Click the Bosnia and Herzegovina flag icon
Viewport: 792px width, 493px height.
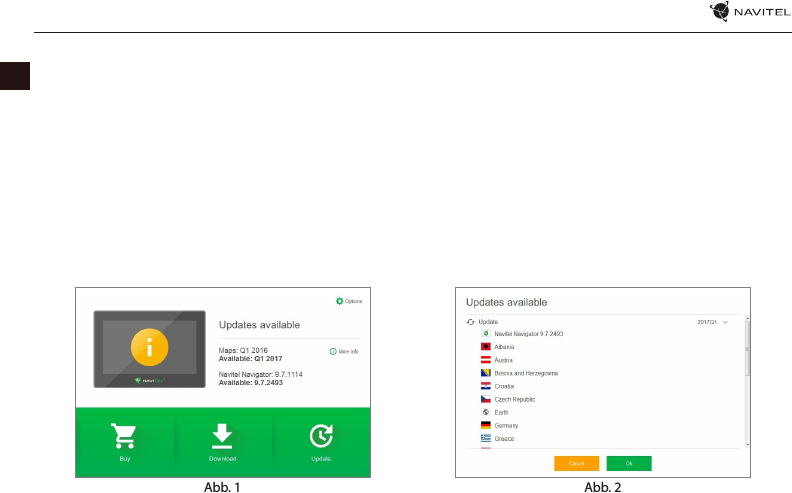485,373
